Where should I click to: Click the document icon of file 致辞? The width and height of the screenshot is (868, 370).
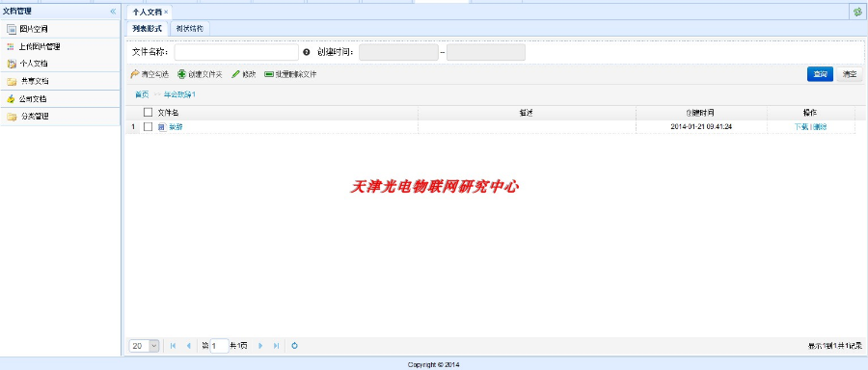[x=162, y=126]
